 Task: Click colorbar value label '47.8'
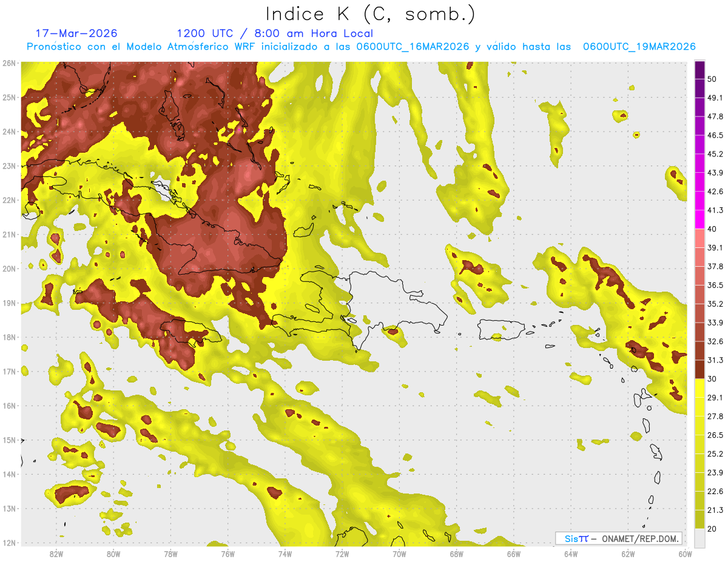pos(715,116)
